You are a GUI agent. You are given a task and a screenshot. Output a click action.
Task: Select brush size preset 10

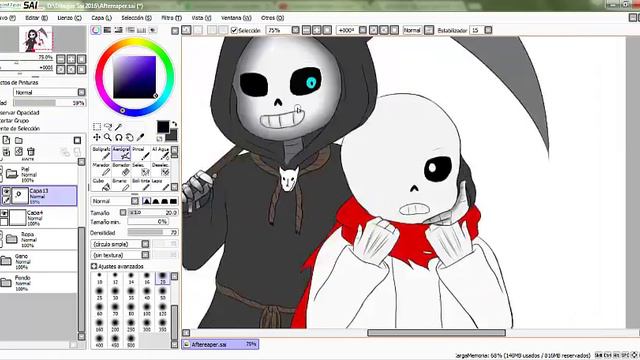click(x=99, y=278)
